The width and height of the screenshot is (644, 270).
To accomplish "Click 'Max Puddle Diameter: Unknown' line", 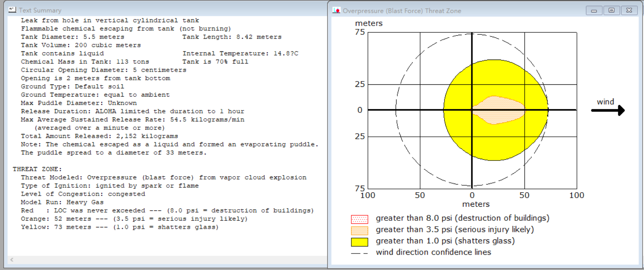I will pos(79,103).
